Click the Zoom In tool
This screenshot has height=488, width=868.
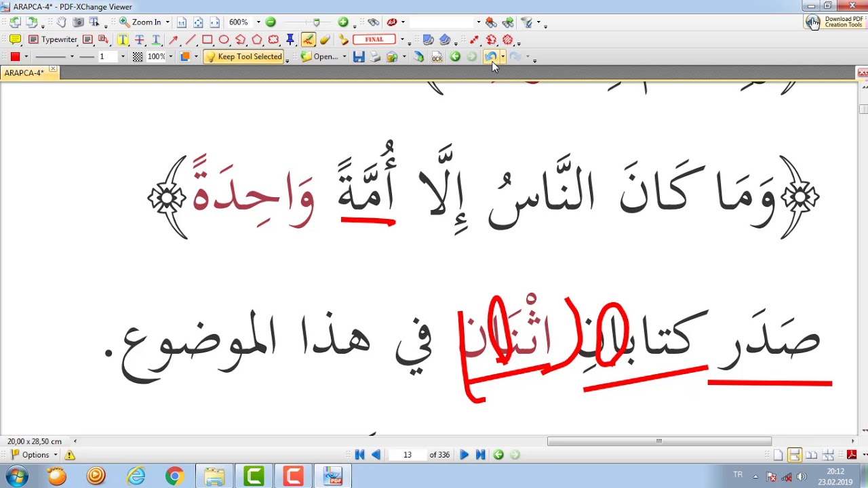(x=140, y=22)
